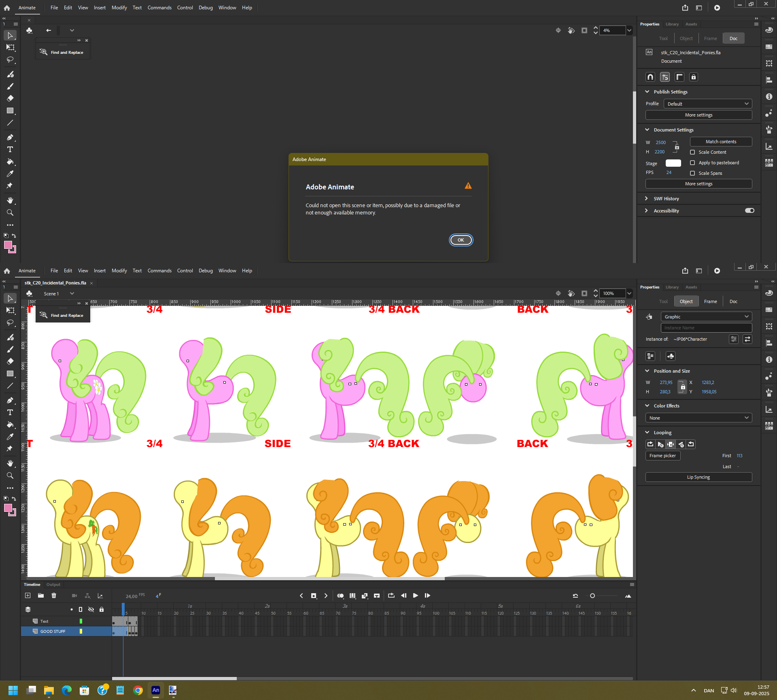Open the Graphic symbol type dropdown
The image size is (777, 700).
pos(706,317)
